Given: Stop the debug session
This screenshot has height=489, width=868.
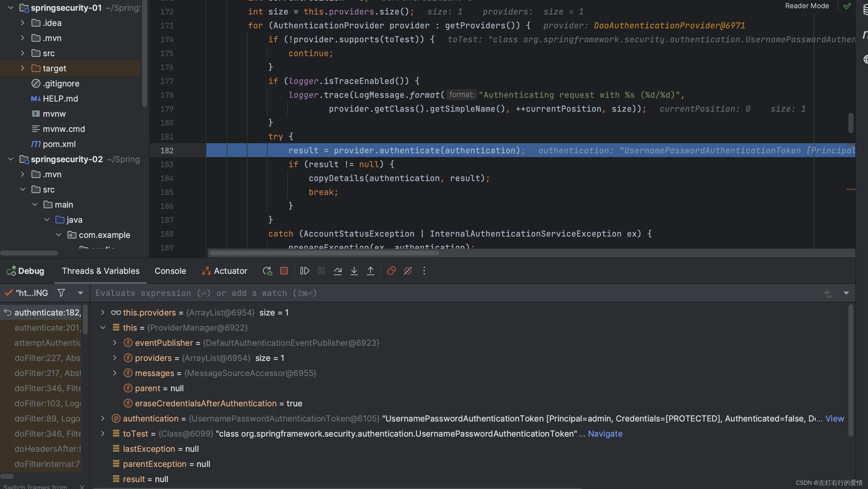Looking at the screenshot, I should coord(284,271).
